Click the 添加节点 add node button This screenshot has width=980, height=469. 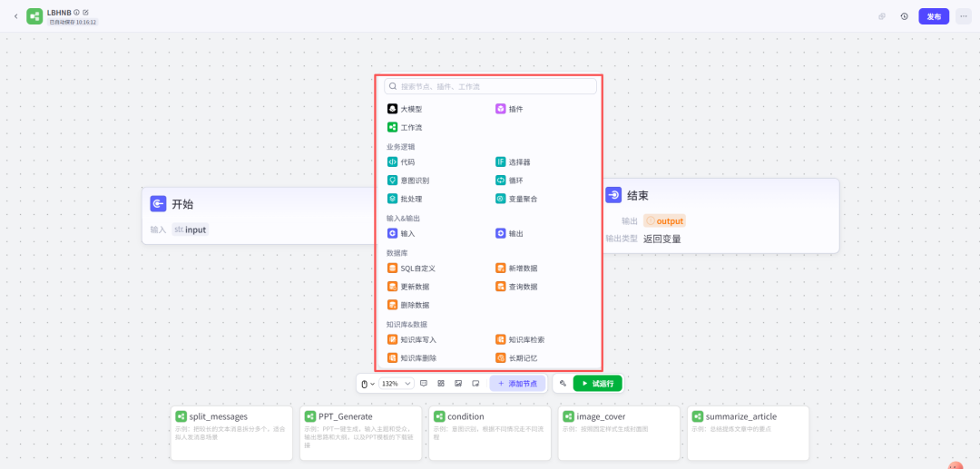(517, 384)
